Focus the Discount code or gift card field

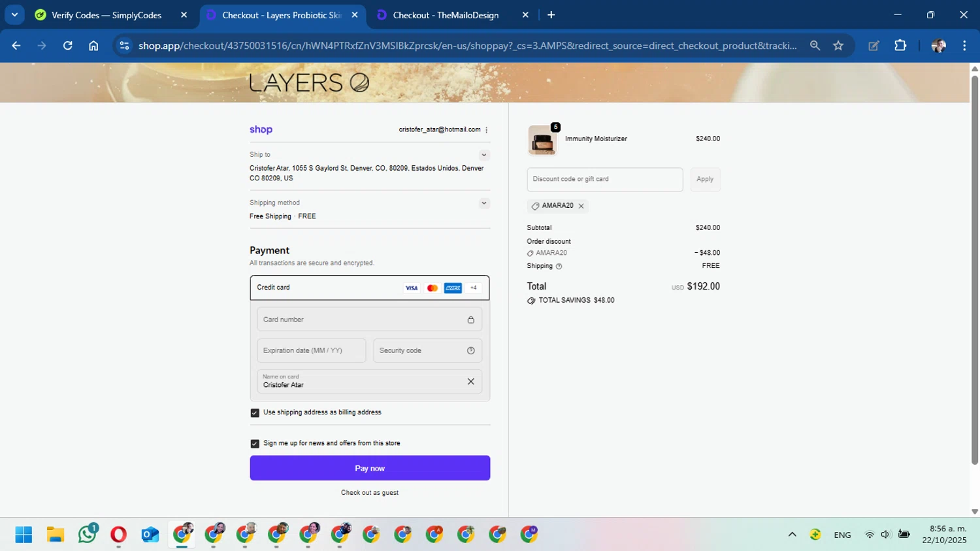coord(605,180)
